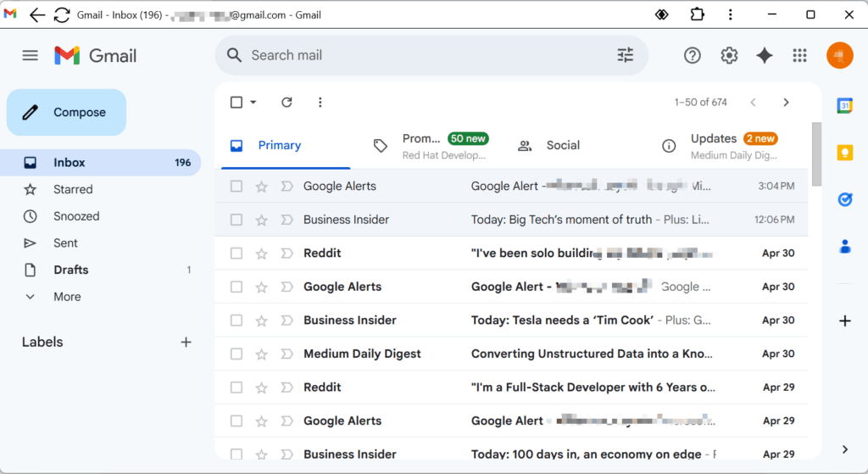Get add-ons plus icon in side panel
The height and width of the screenshot is (474, 868).
[845, 321]
